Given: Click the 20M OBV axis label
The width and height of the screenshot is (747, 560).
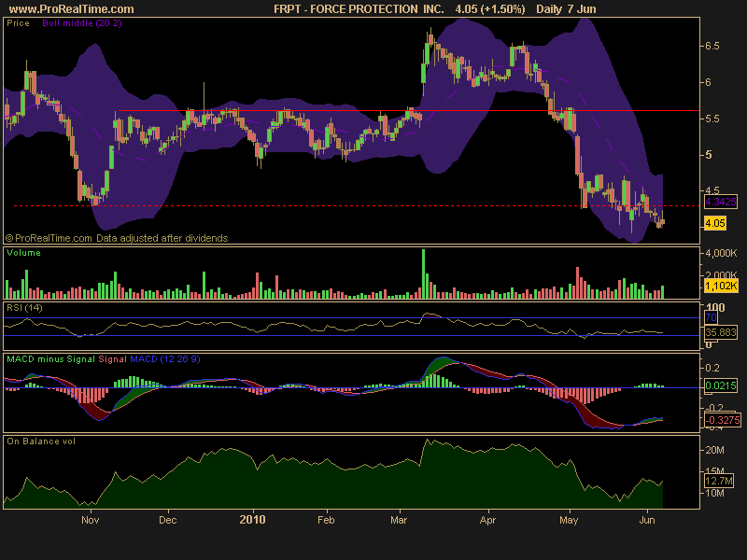Looking at the screenshot, I should coord(714,451).
